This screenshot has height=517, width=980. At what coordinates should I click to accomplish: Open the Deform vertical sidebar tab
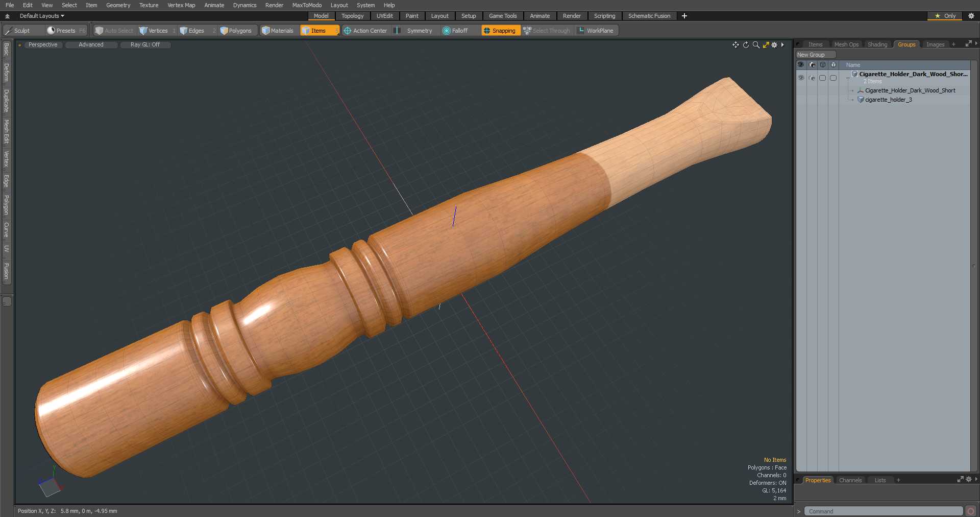[x=7, y=73]
